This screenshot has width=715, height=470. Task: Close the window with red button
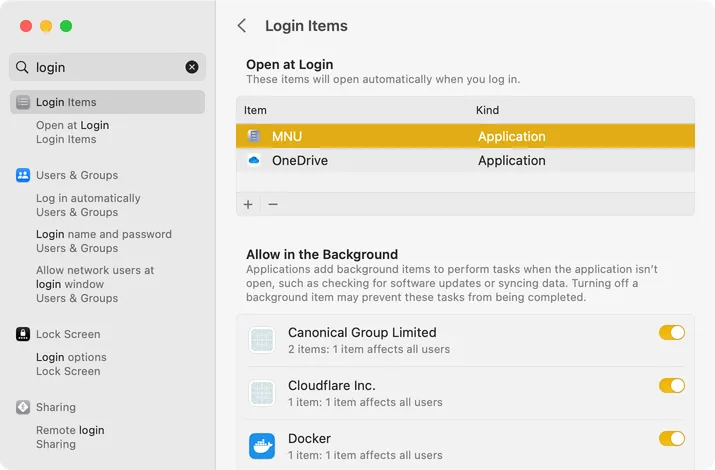(x=26, y=26)
